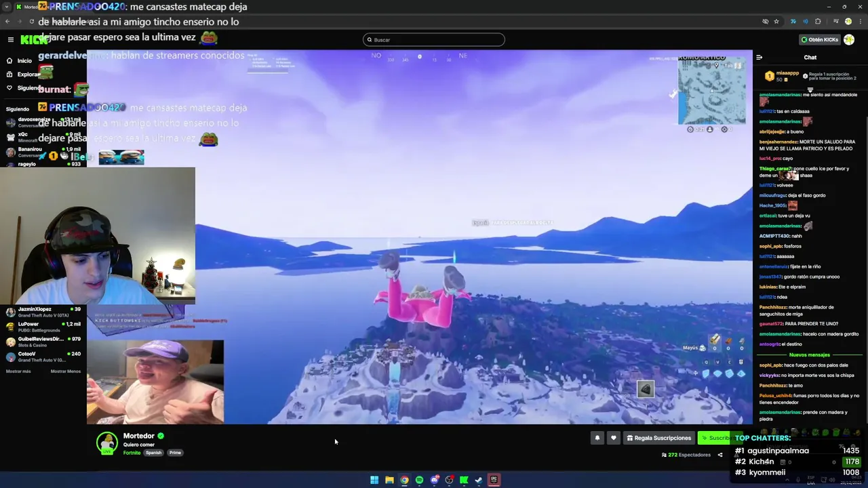
Task: Open the Fortnite category link
Action: pyautogui.click(x=132, y=453)
